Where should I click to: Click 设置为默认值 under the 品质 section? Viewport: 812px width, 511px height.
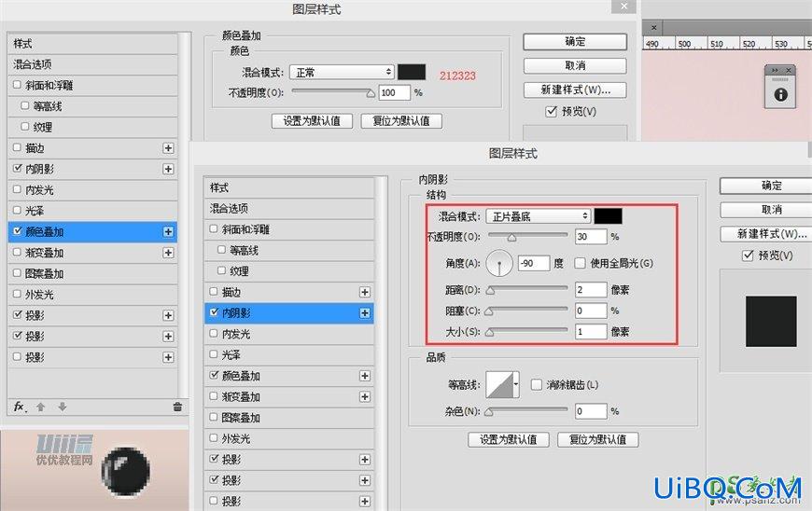point(508,439)
